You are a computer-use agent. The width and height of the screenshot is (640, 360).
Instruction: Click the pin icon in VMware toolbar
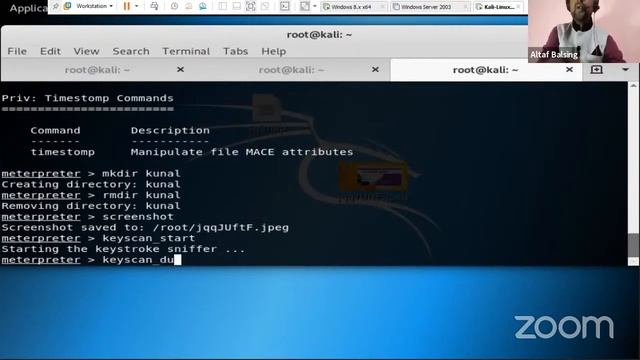pyautogui.click(x=56, y=6)
